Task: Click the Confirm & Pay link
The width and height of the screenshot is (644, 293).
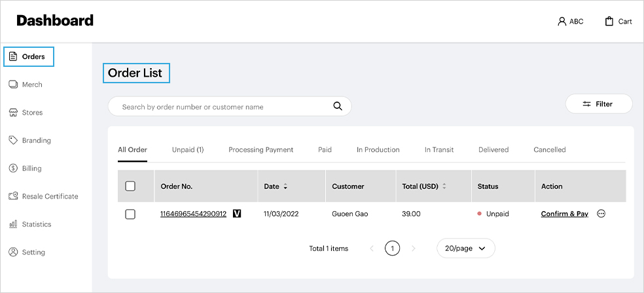Action: click(x=564, y=214)
